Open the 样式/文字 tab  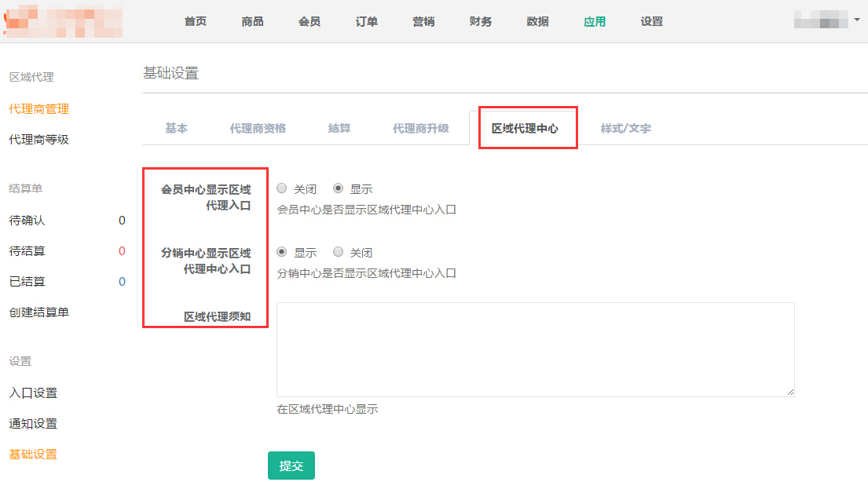tap(625, 128)
